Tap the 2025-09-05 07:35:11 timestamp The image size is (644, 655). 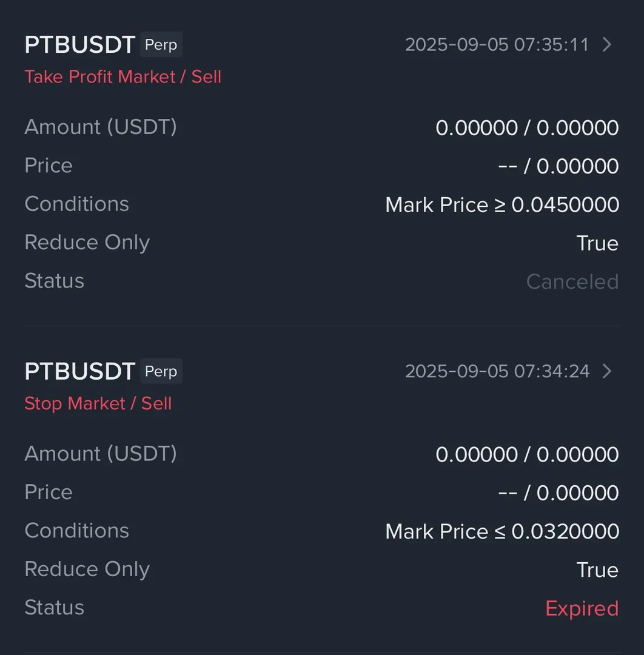[x=497, y=45]
